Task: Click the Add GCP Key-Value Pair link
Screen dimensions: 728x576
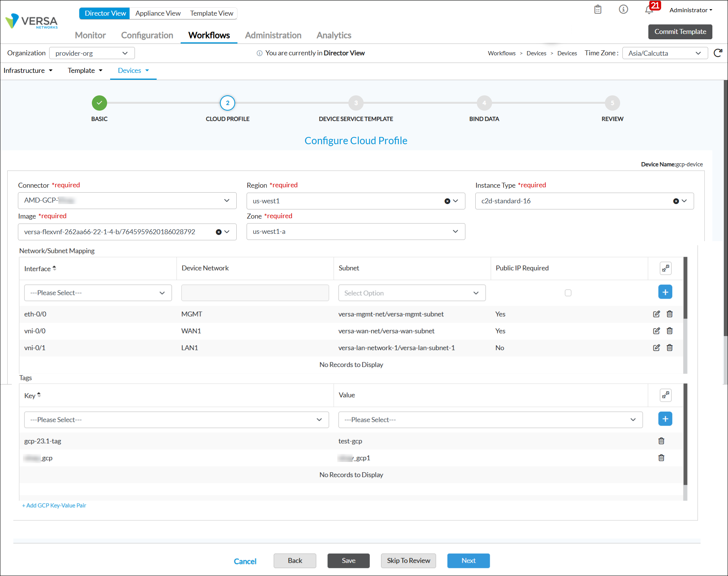Action: (54, 505)
